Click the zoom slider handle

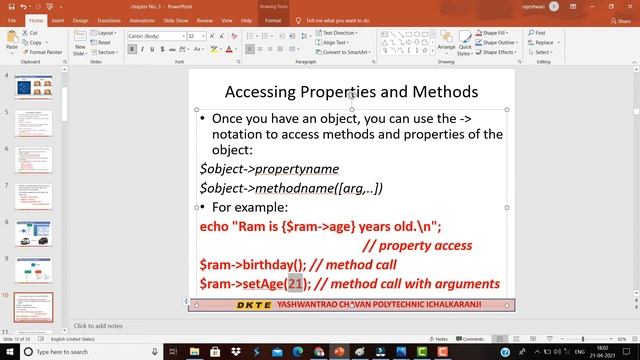(583, 339)
